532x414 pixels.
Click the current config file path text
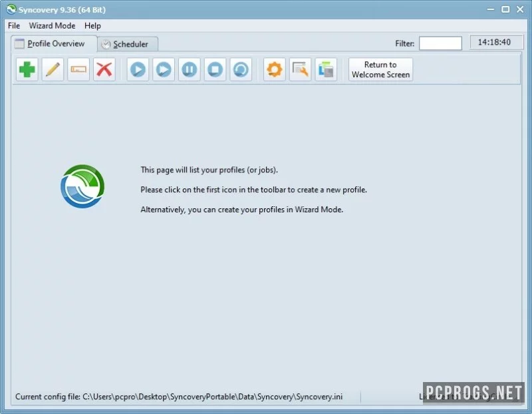click(179, 397)
